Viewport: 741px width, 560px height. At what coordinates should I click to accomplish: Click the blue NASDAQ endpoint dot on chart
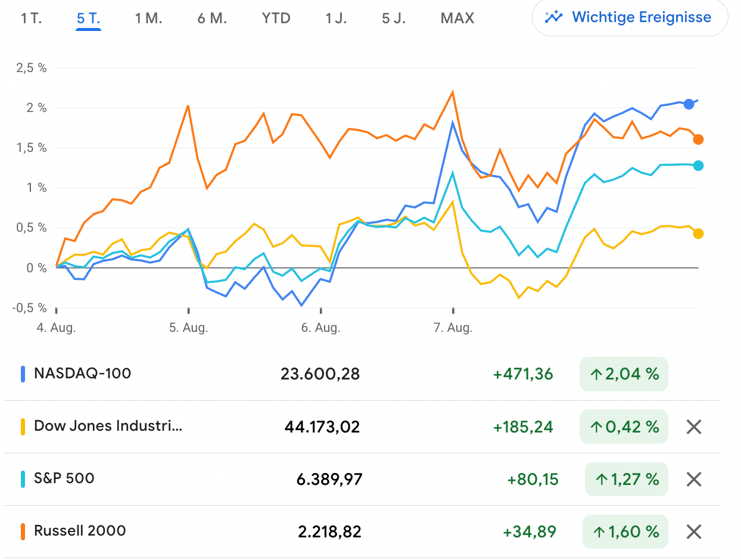(x=689, y=104)
